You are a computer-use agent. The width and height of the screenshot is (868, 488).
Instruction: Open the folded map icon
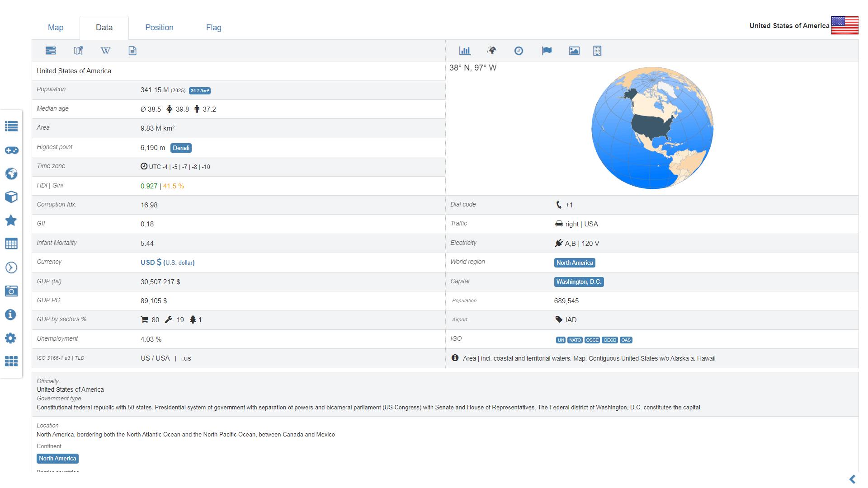click(x=78, y=51)
